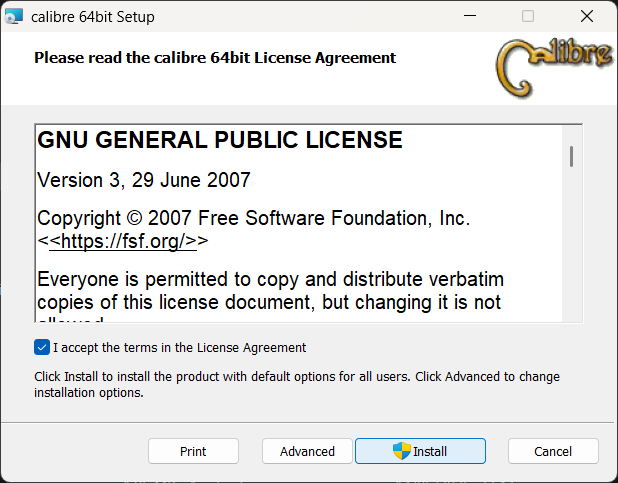Click the GNU GENERAL PUBLIC LICENSE heading
Viewport: 618px width, 483px height.
click(x=220, y=140)
